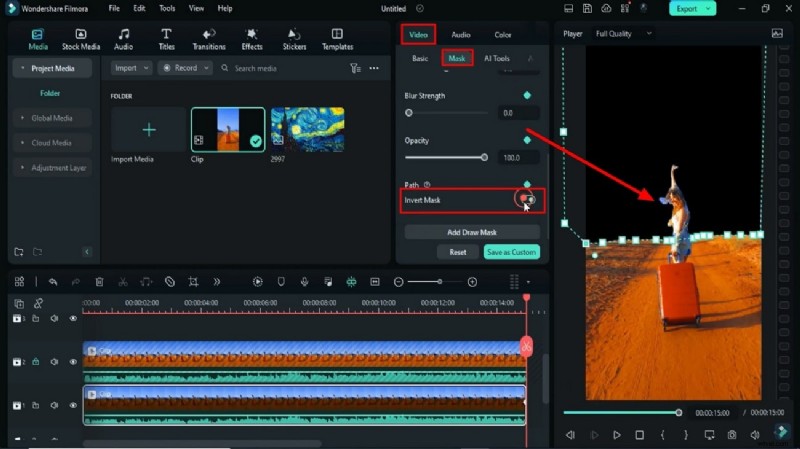The width and height of the screenshot is (800, 449).
Task: Click the delete trash icon in timeline toolbar
Action: (99, 282)
